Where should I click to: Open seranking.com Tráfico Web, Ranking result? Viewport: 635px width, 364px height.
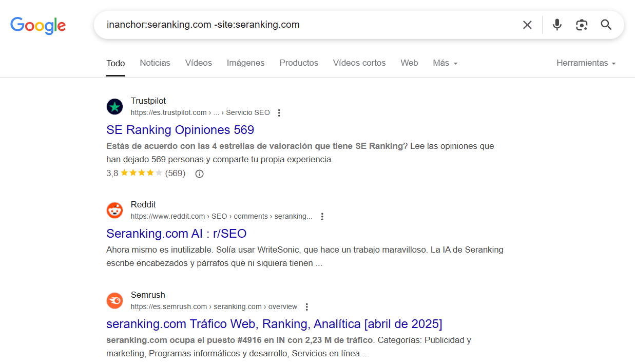click(x=274, y=324)
